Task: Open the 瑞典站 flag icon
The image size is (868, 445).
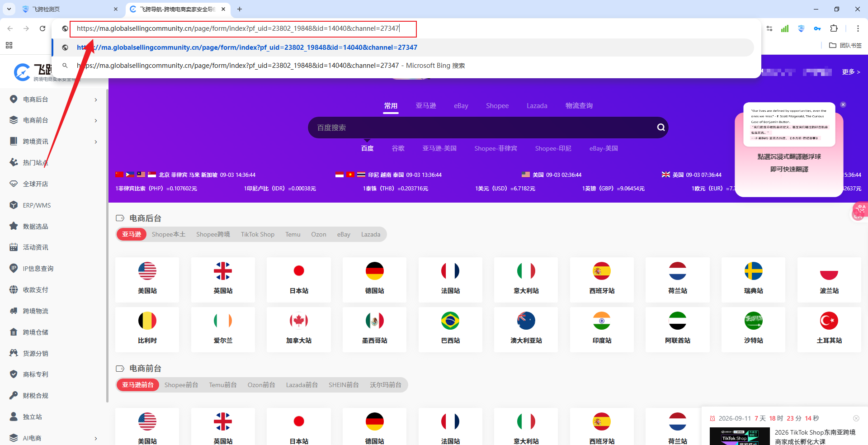Action: coord(754,271)
